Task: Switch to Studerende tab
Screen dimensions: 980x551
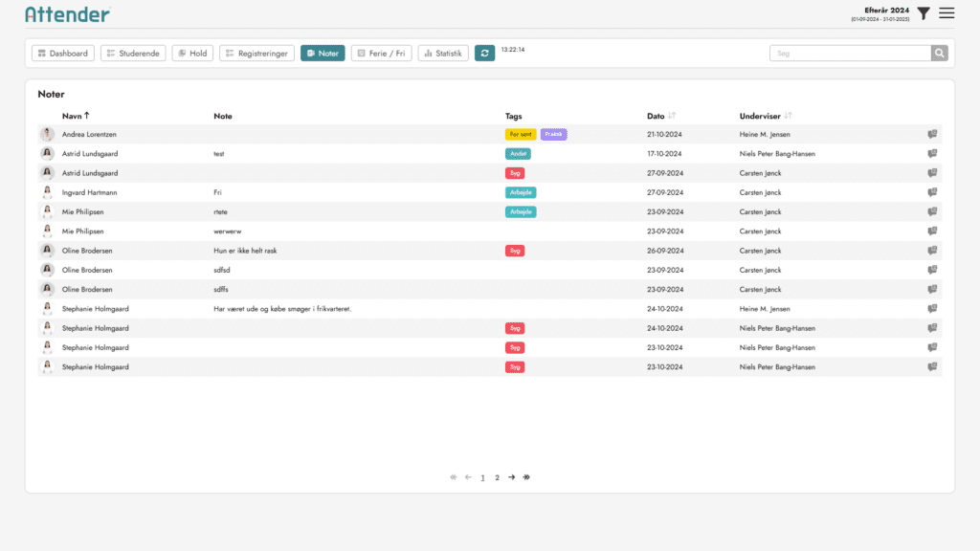Action: [x=133, y=54]
